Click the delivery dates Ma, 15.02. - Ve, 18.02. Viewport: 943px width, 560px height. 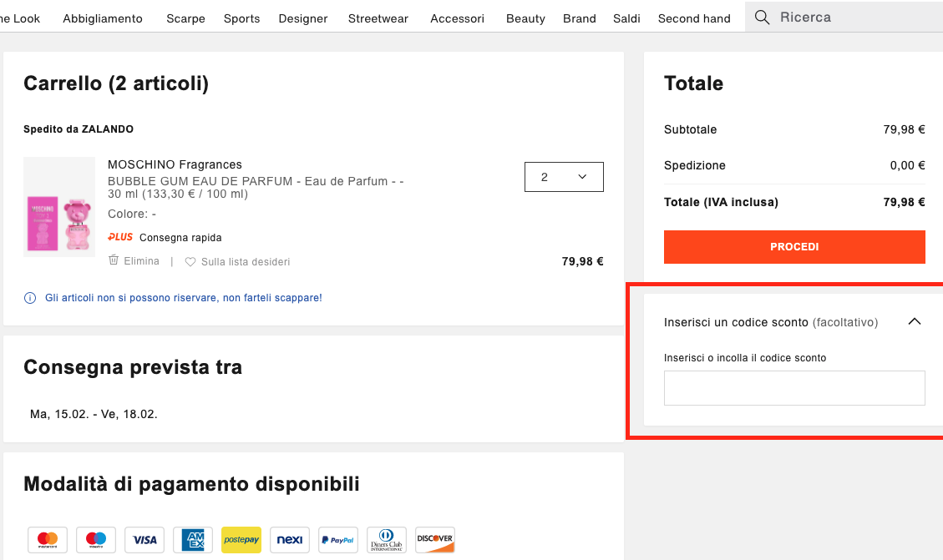pos(94,414)
